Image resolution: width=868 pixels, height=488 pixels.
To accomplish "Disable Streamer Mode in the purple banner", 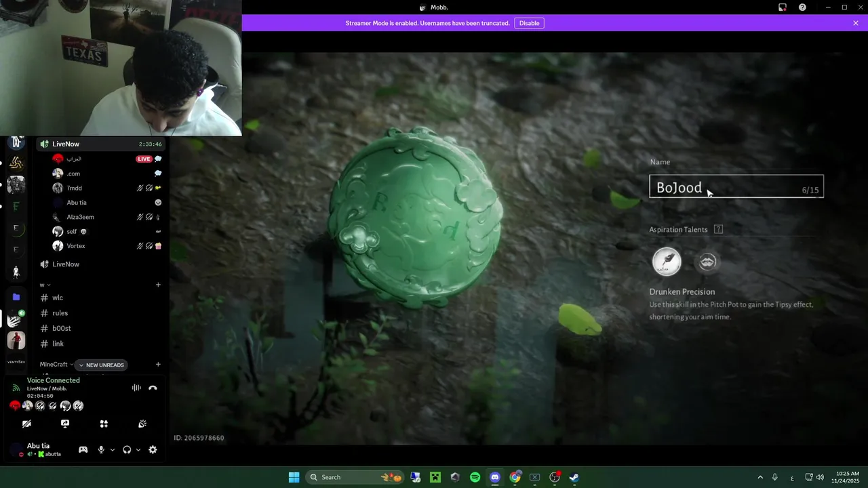I will click(529, 23).
